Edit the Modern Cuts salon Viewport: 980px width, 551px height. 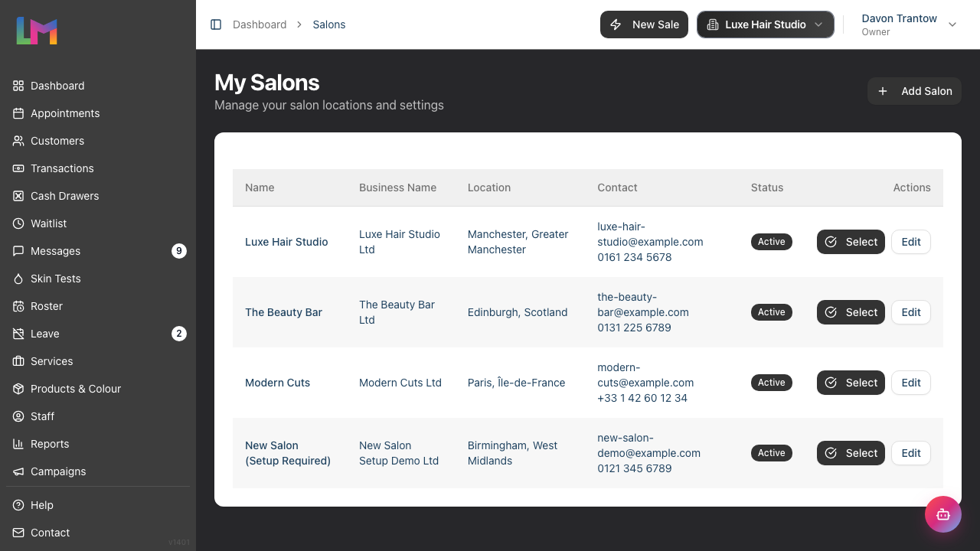[911, 383]
